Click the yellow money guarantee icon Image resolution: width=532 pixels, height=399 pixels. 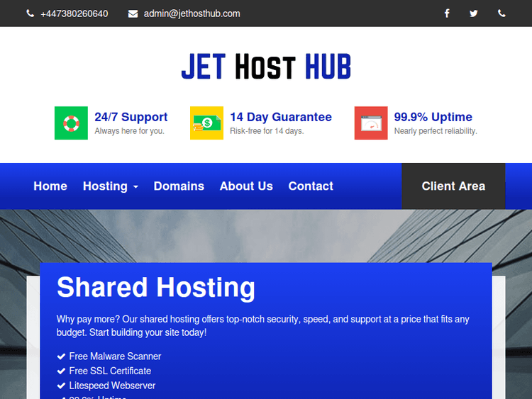click(206, 123)
